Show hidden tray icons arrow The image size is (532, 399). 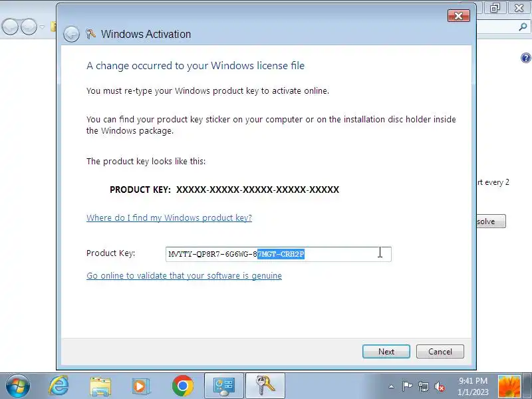[391, 386]
